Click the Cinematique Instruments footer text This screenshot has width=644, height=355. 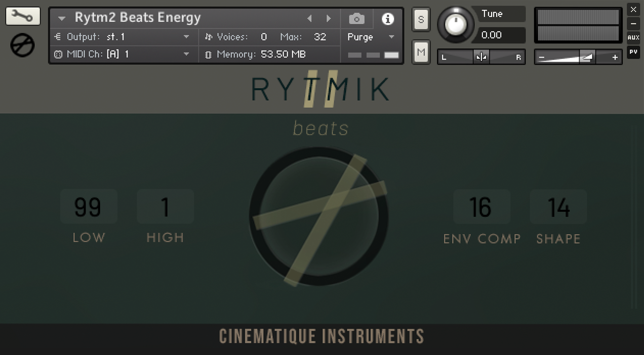coord(321,336)
